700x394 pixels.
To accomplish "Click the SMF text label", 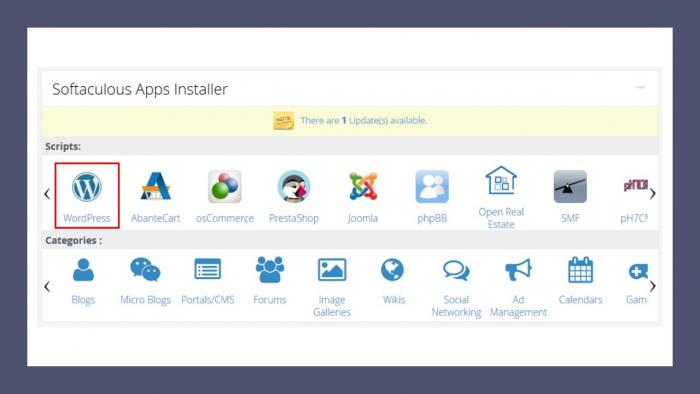I will (570, 218).
